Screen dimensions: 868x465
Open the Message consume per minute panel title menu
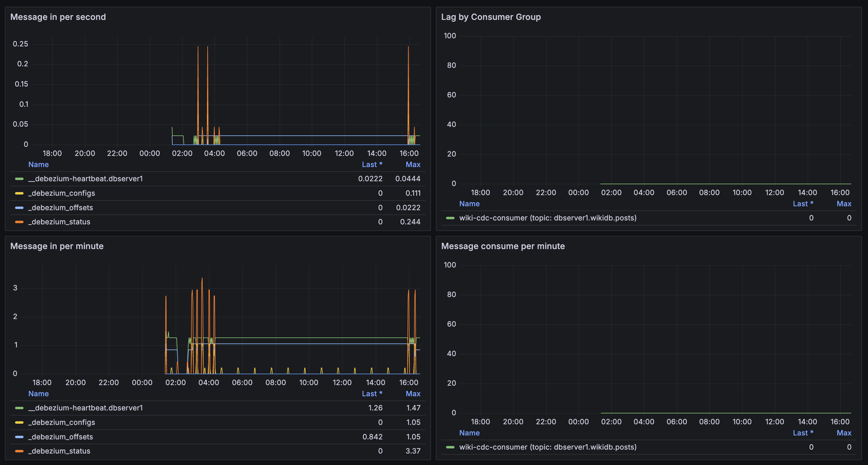[x=503, y=246]
